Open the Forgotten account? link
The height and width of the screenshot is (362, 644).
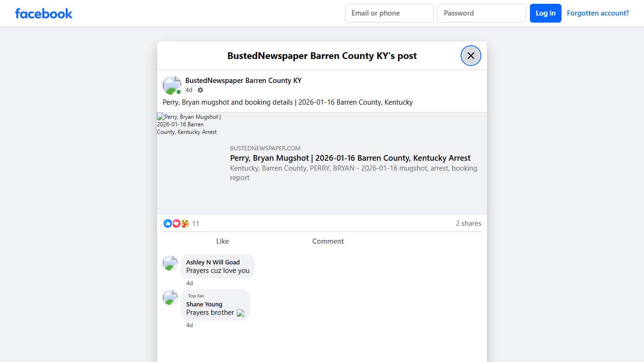(x=597, y=13)
